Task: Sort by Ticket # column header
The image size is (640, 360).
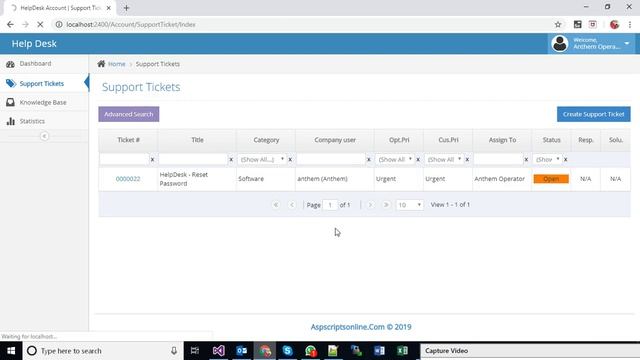Action: point(128,140)
